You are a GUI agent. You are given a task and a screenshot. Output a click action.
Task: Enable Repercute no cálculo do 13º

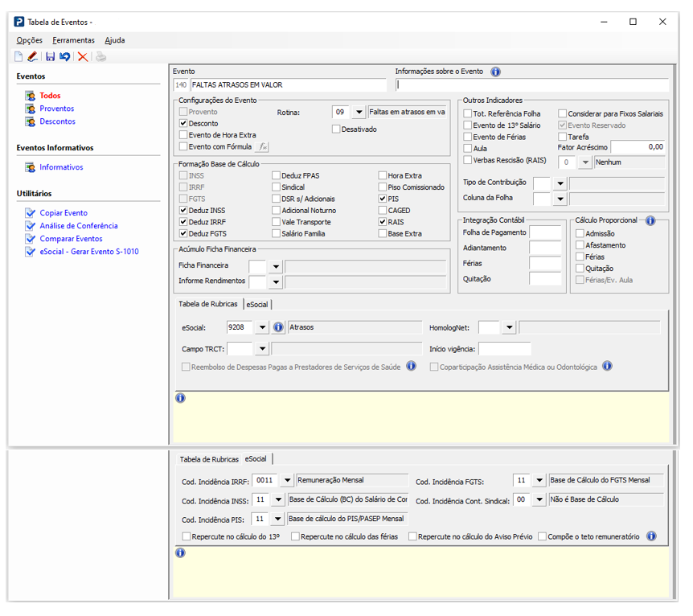click(187, 536)
